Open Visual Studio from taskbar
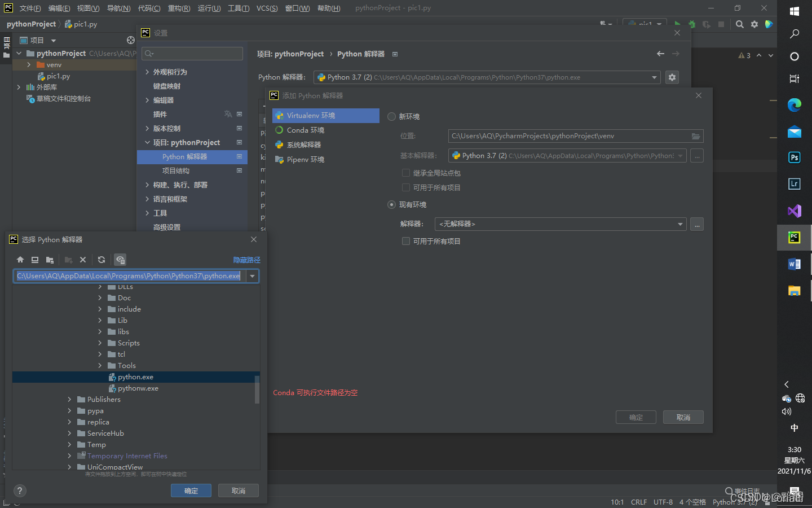The height and width of the screenshot is (508, 812). pos(795,211)
